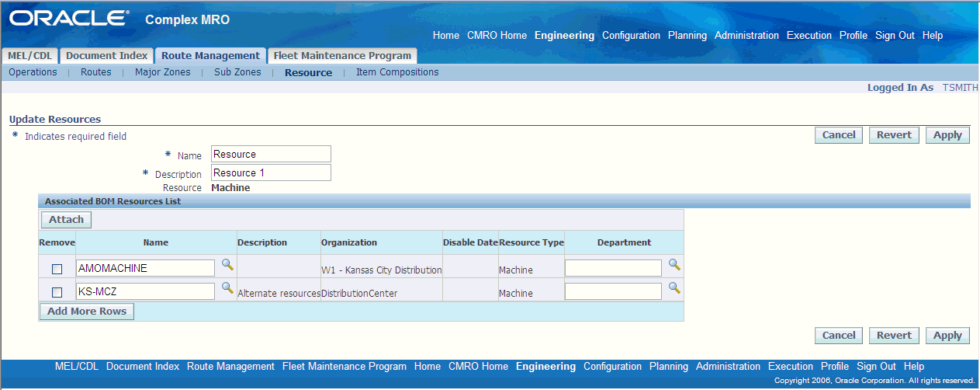Image resolution: width=980 pixels, height=390 pixels.
Task: Go to Routes subtab
Action: [96, 72]
